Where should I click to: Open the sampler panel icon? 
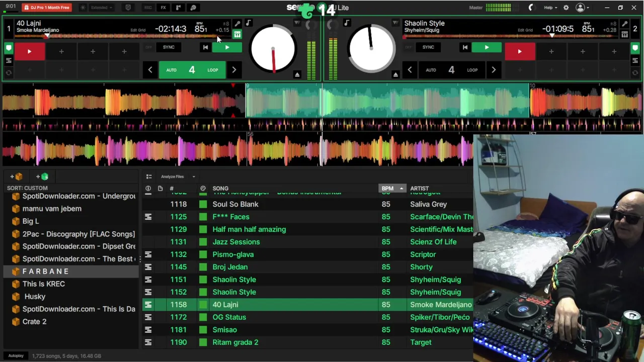click(178, 8)
